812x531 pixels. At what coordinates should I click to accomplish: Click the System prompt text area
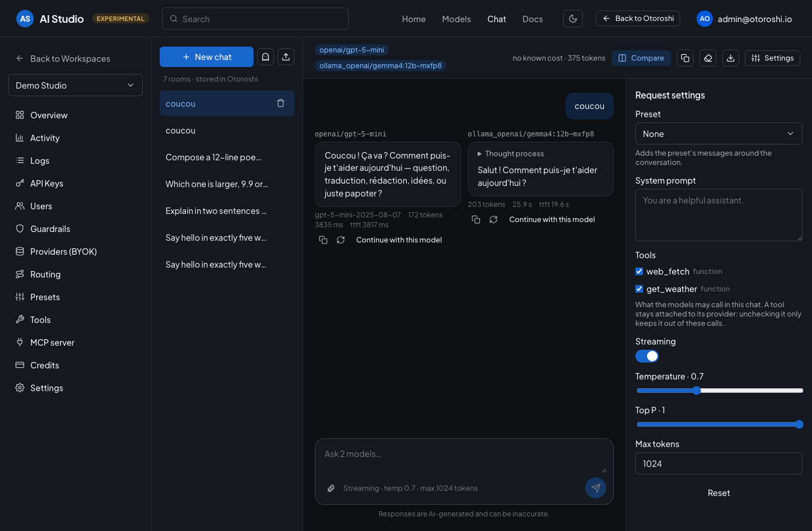[719, 214]
